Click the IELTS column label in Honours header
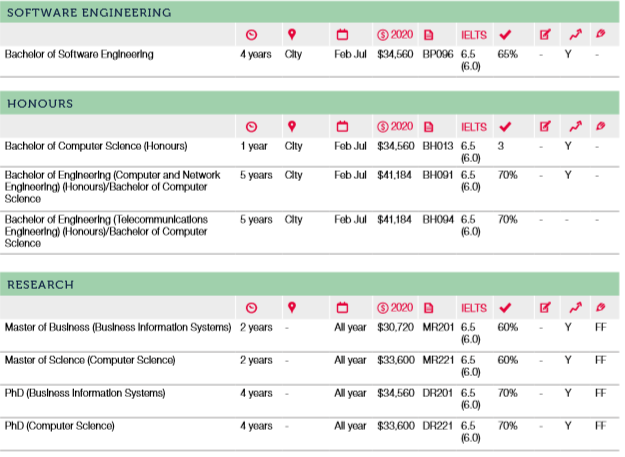This screenshot has width=625, height=457. point(473,127)
